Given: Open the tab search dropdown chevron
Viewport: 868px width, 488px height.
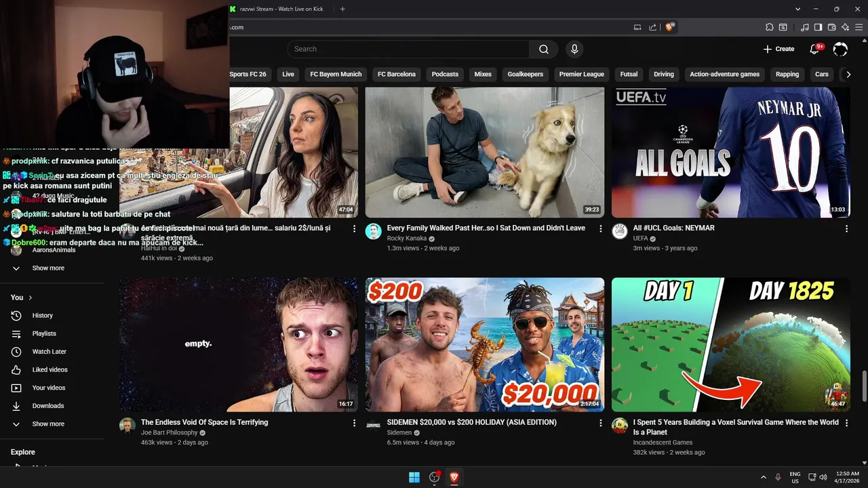Looking at the screenshot, I should [797, 9].
